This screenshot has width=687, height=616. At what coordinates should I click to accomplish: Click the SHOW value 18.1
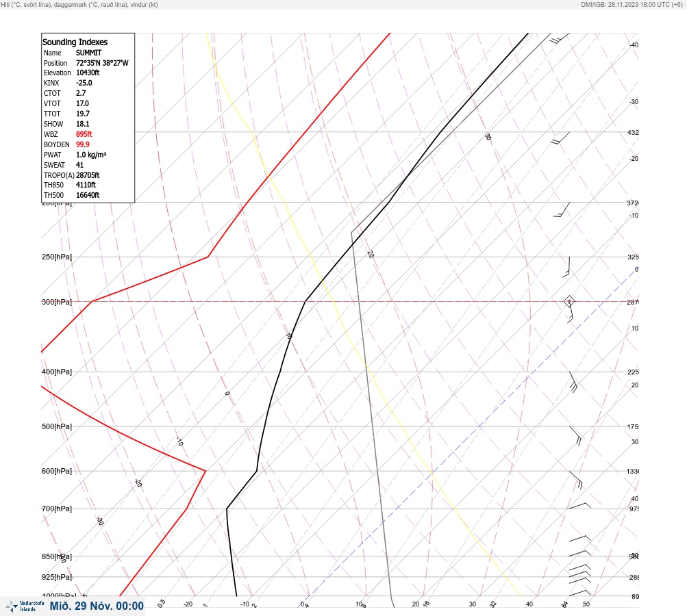click(x=82, y=124)
